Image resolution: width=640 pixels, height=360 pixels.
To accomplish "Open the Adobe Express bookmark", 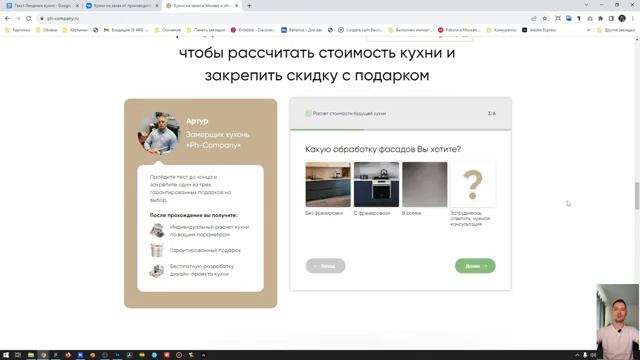I will pos(539,30).
